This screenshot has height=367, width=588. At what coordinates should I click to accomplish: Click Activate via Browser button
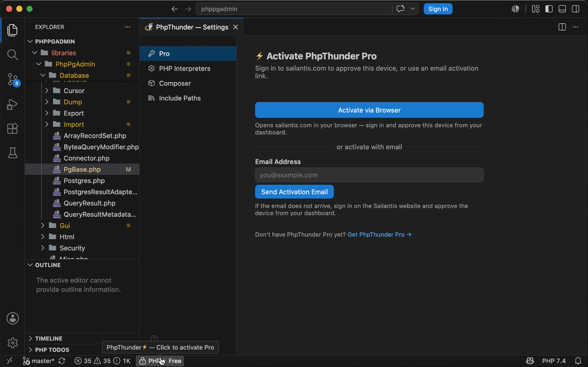tap(369, 110)
